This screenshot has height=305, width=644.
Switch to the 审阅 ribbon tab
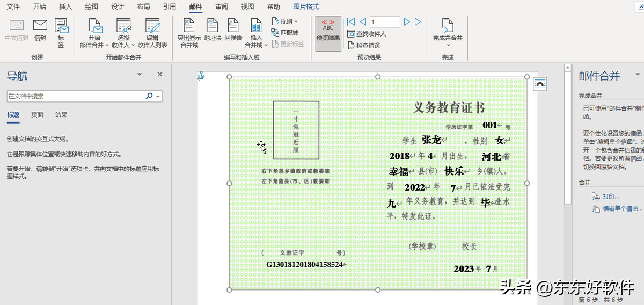(x=221, y=7)
